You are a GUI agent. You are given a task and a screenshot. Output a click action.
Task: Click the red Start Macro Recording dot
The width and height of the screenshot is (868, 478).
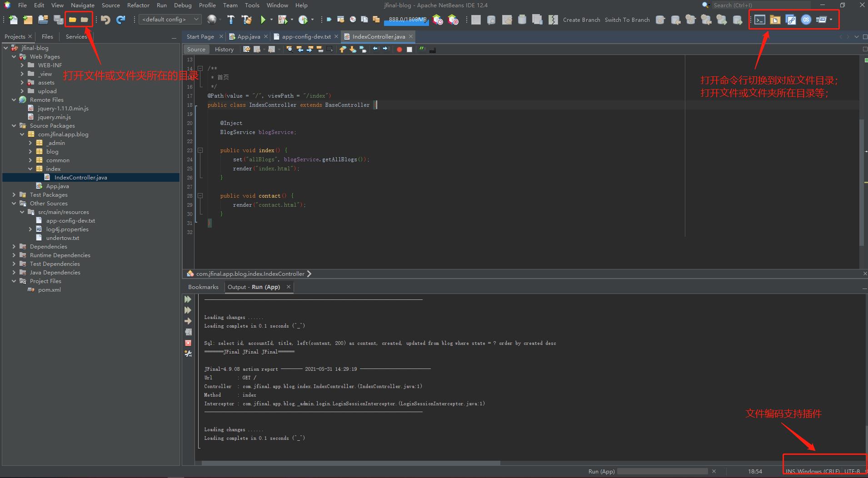[x=399, y=50]
